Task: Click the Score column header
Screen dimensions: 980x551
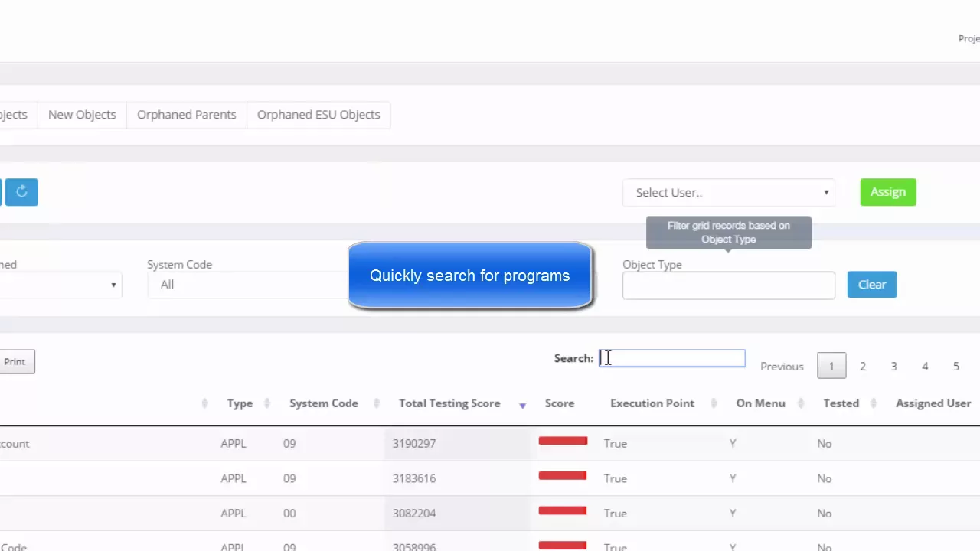Action: point(560,403)
